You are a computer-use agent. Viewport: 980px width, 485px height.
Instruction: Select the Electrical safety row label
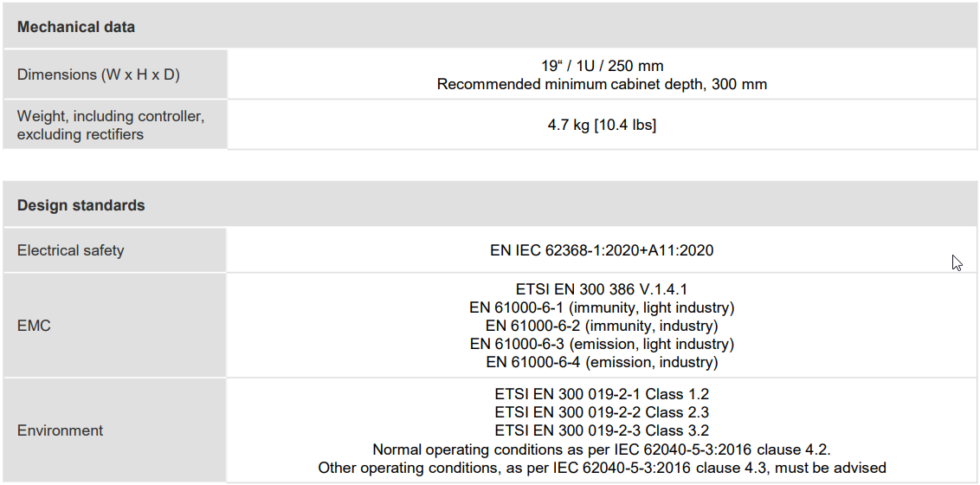click(71, 250)
